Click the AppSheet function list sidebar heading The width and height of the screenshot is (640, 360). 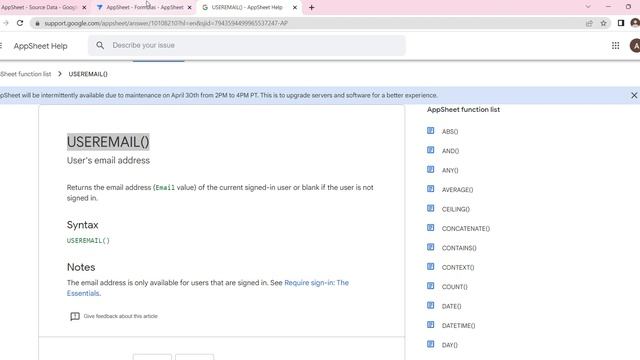point(463,109)
